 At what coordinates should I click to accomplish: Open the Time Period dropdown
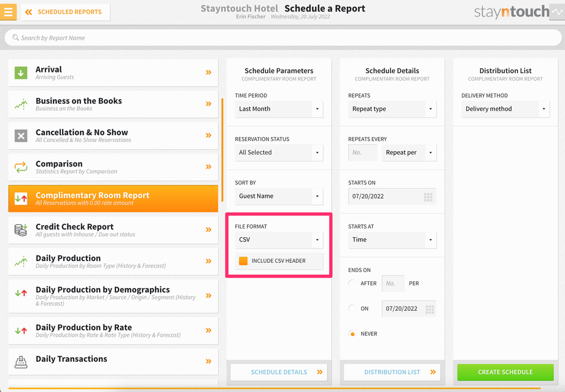pyautogui.click(x=279, y=109)
